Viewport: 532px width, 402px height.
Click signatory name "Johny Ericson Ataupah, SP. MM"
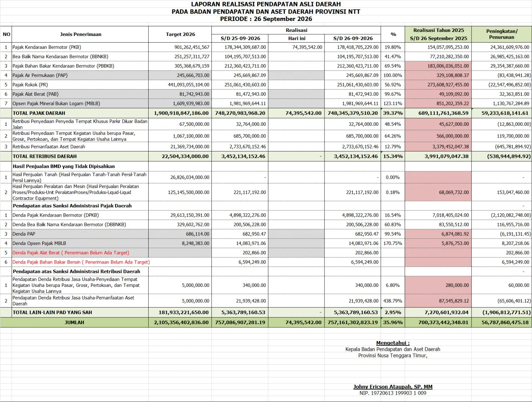coord(393,387)
